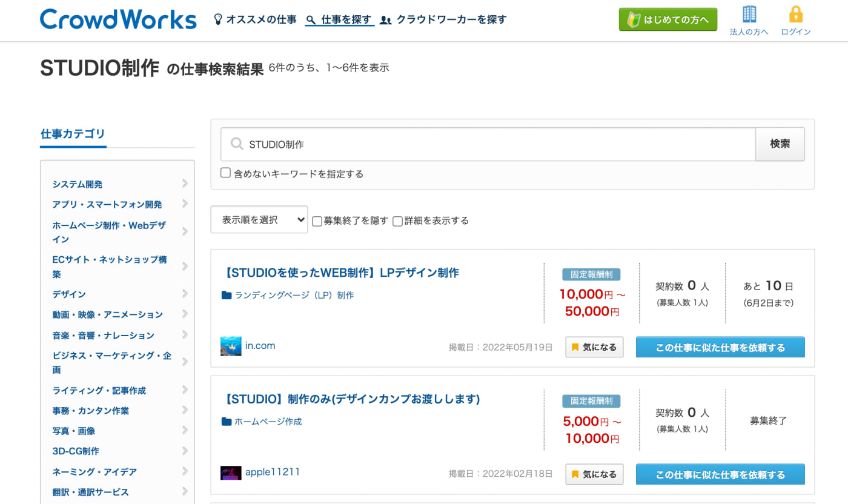Expand 事務・カンタン作業 chevron
This screenshot has height=504, width=848.
(185, 410)
